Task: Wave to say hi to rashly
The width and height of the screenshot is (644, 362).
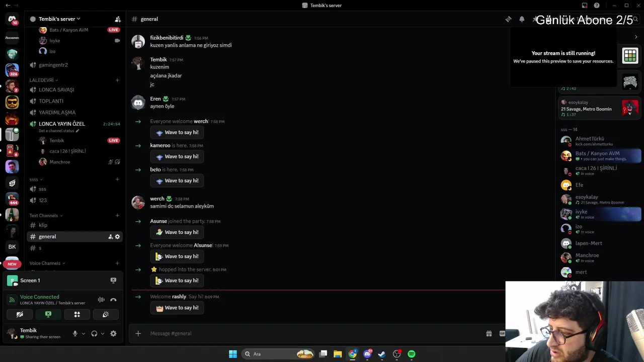Action: tap(177, 308)
